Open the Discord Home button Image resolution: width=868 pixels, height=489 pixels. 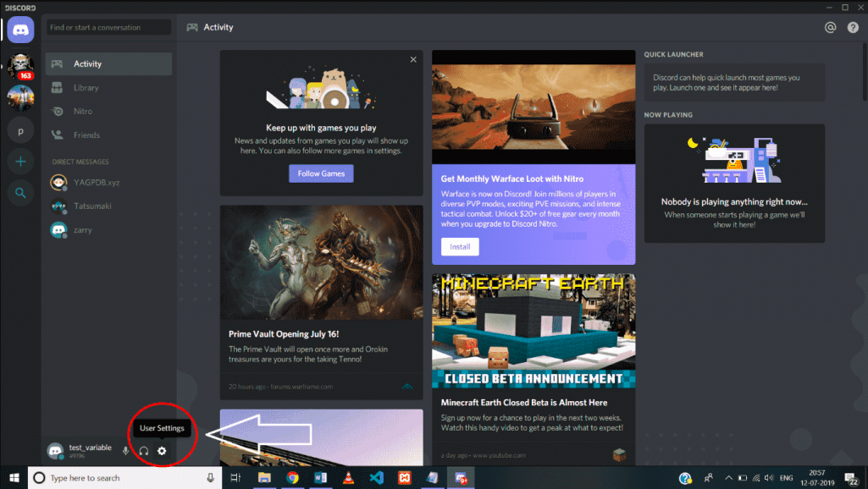click(20, 30)
